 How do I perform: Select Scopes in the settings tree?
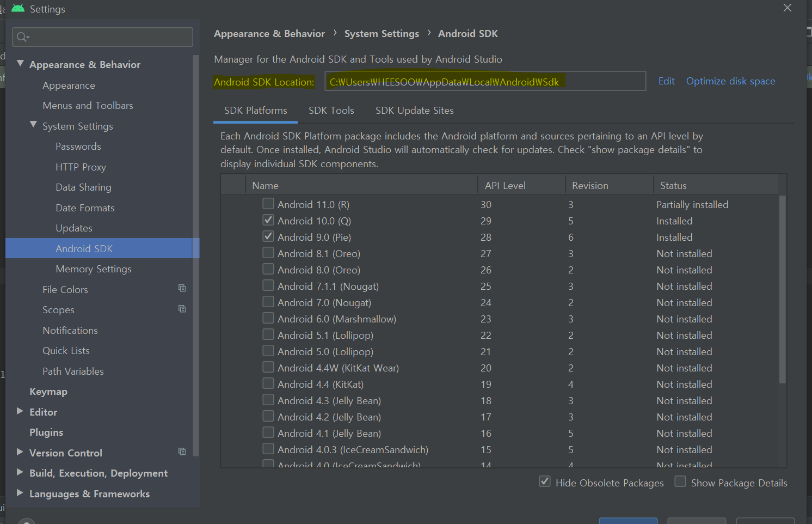pyautogui.click(x=58, y=310)
